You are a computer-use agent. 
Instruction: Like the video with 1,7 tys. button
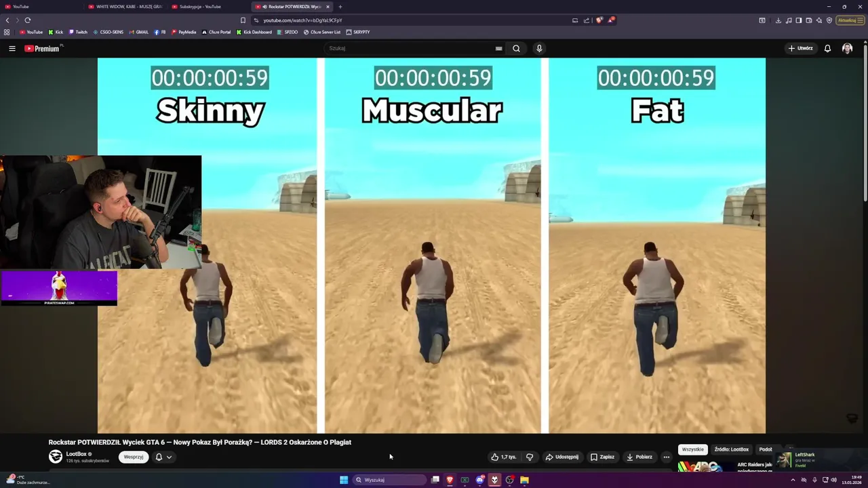[x=504, y=457]
